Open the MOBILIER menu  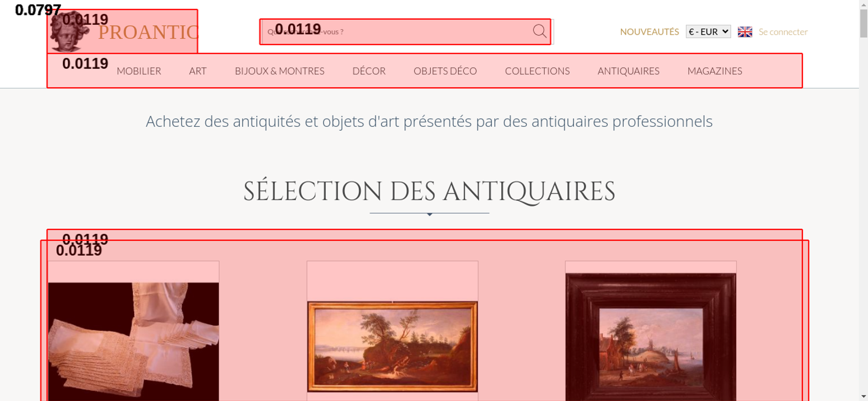tap(139, 71)
